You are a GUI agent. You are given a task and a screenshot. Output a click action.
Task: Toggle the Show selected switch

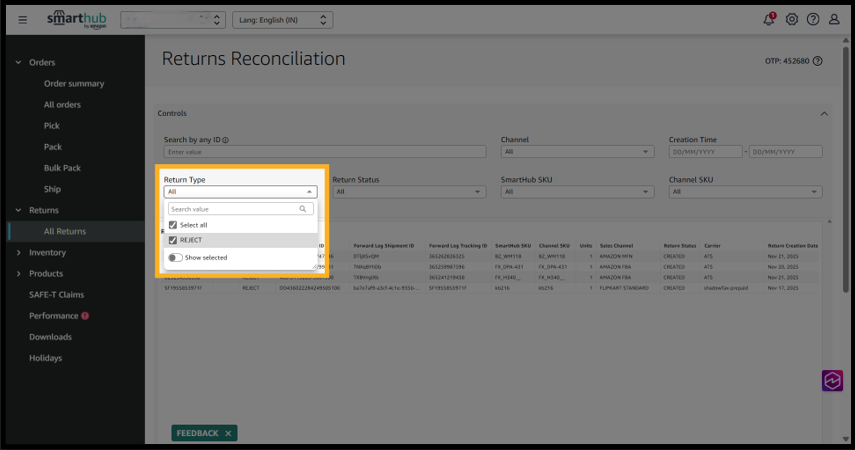[175, 257]
